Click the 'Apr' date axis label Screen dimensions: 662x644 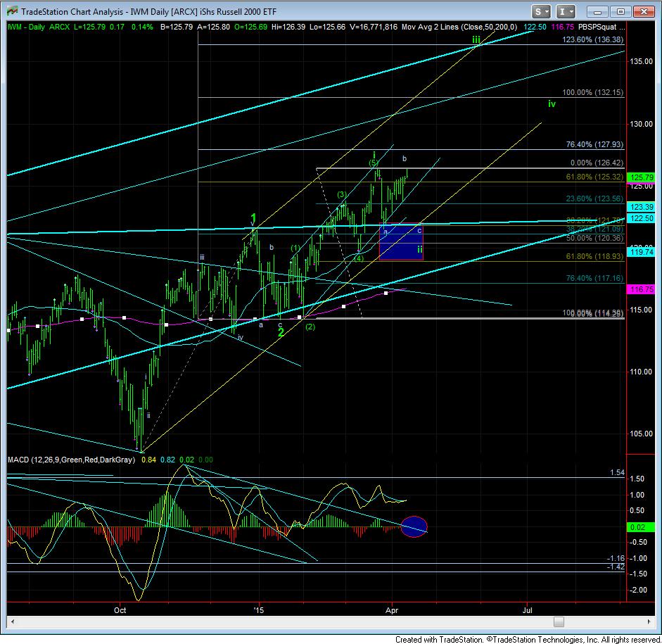[x=393, y=610]
